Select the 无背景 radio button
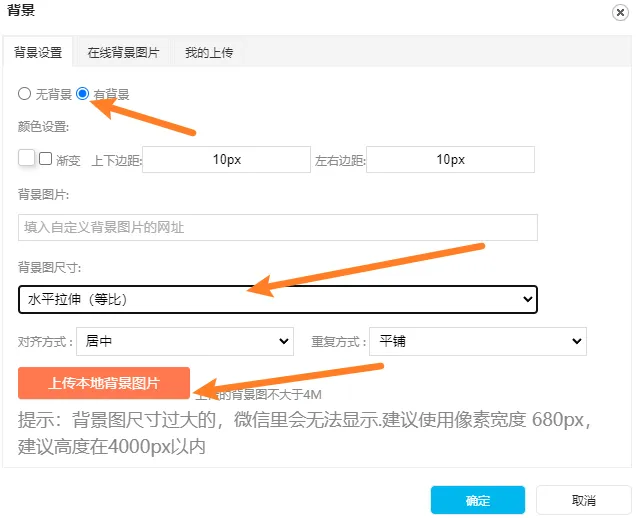Screen dimensions: 637x518 [x=24, y=94]
